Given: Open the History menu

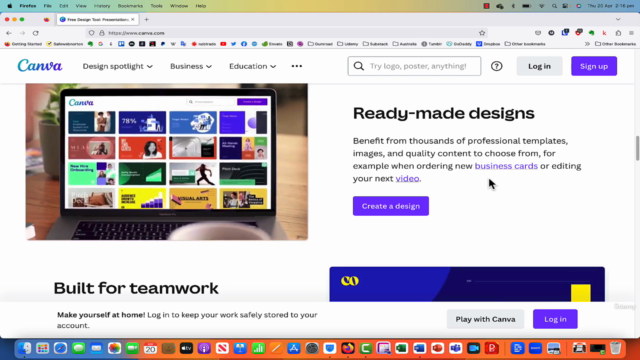Looking at the screenshot, I should (102, 6).
